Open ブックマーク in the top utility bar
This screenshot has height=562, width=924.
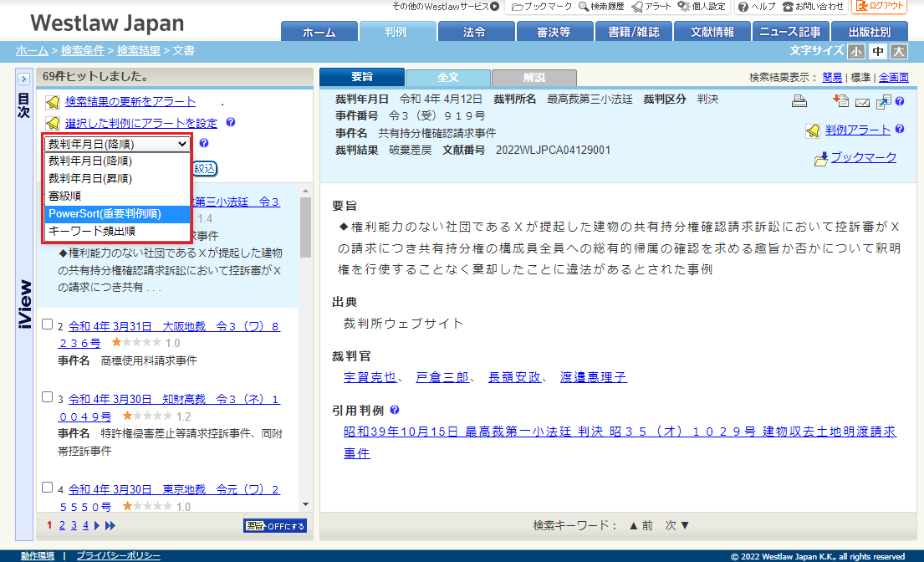coord(542,7)
